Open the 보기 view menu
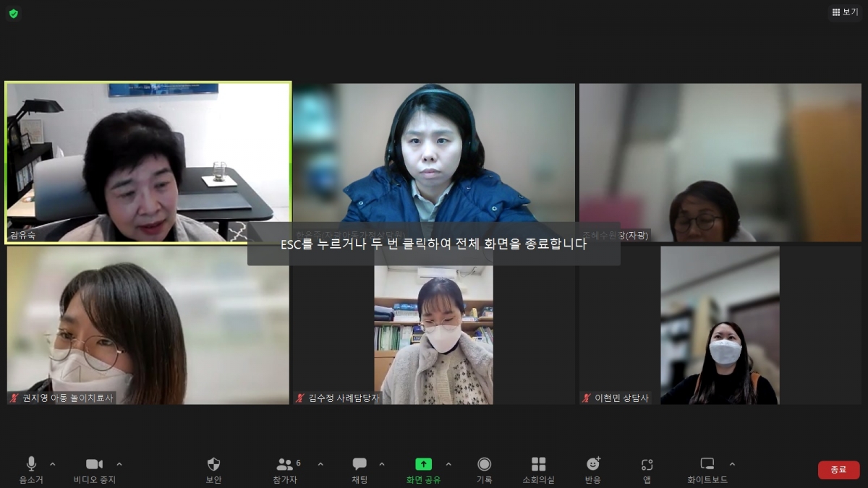The height and width of the screenshot is (488, 868). (845, 12)
